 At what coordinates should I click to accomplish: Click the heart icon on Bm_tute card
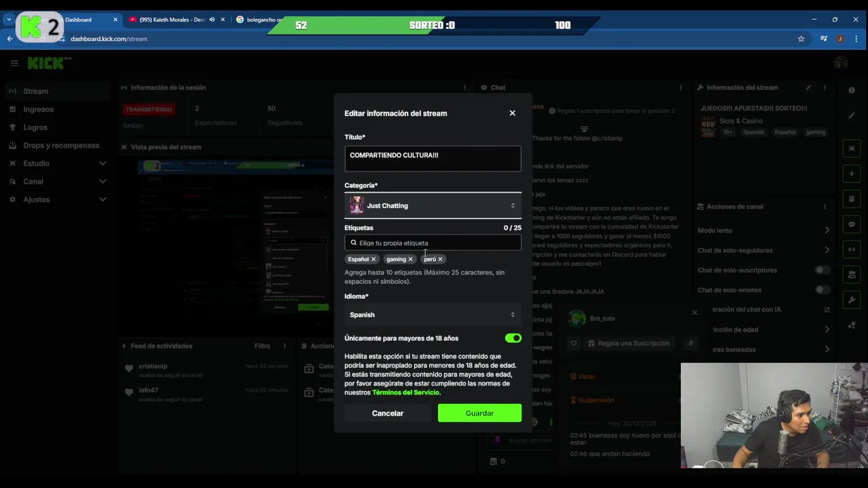tap(574, 344)
